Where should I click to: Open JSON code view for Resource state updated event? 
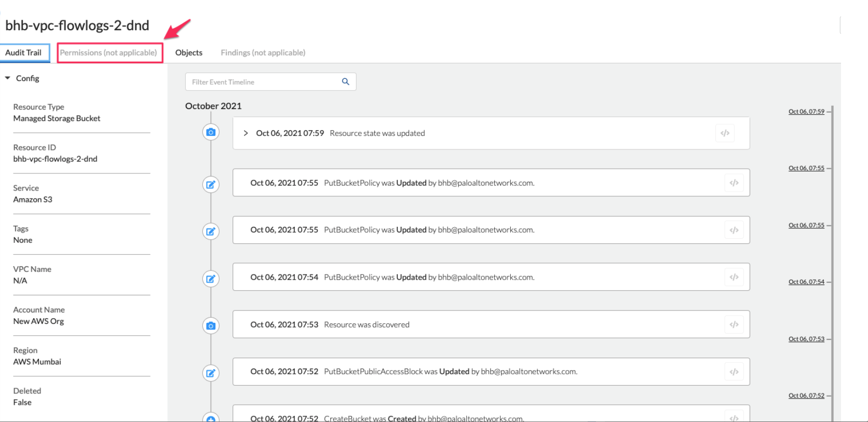click(725, 133)
